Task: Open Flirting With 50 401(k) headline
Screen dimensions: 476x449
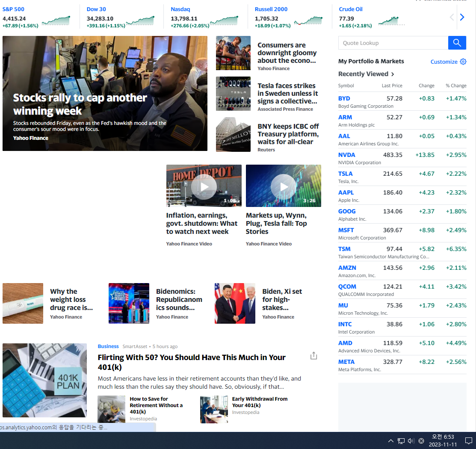Action: 192,362
